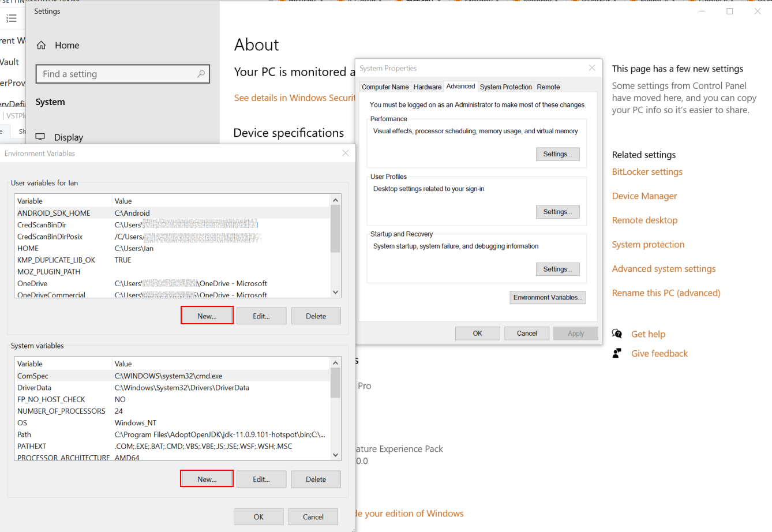Confirm Environment Variables with OK
The width and height of the screenshot is (772, 532).
pos(258,516)
